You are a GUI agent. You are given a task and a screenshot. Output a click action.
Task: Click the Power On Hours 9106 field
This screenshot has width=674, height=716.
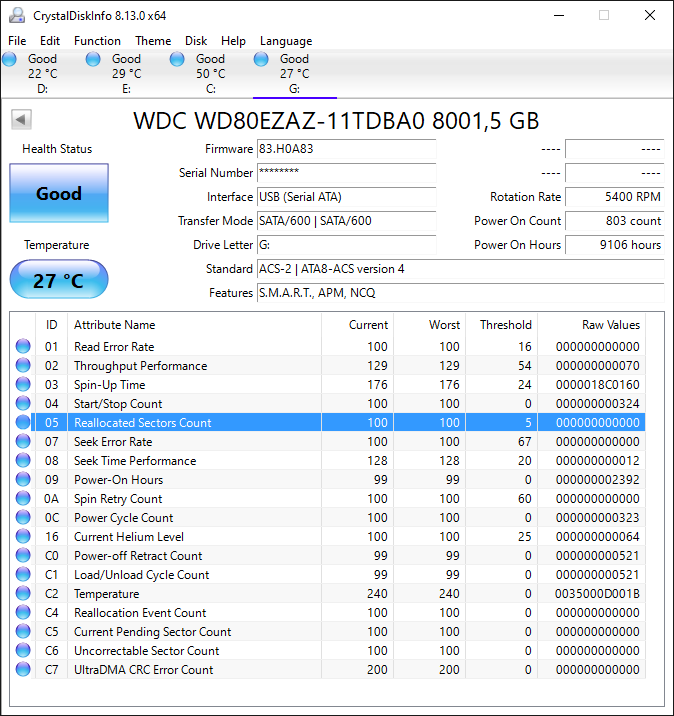(x=615, y=245)
